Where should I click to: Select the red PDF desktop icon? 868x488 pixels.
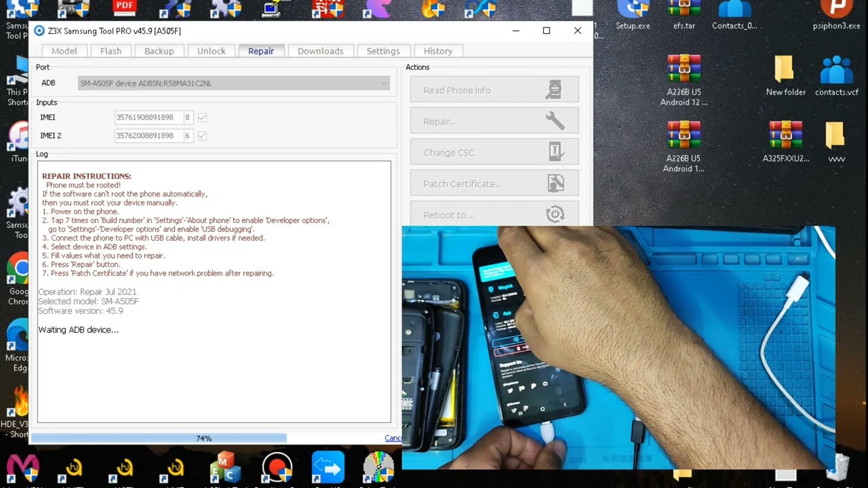pyautogui.click(x=125, y=7)
